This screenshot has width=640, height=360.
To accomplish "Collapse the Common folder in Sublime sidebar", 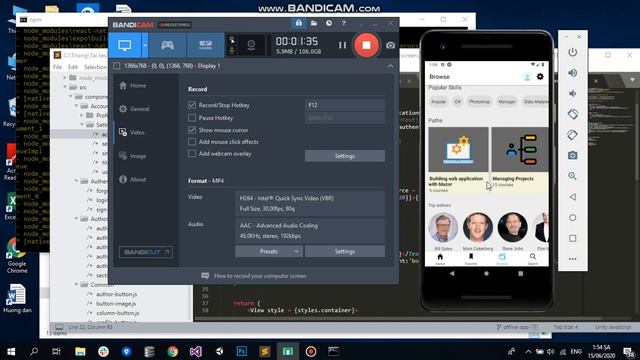I will pos(76,284).
